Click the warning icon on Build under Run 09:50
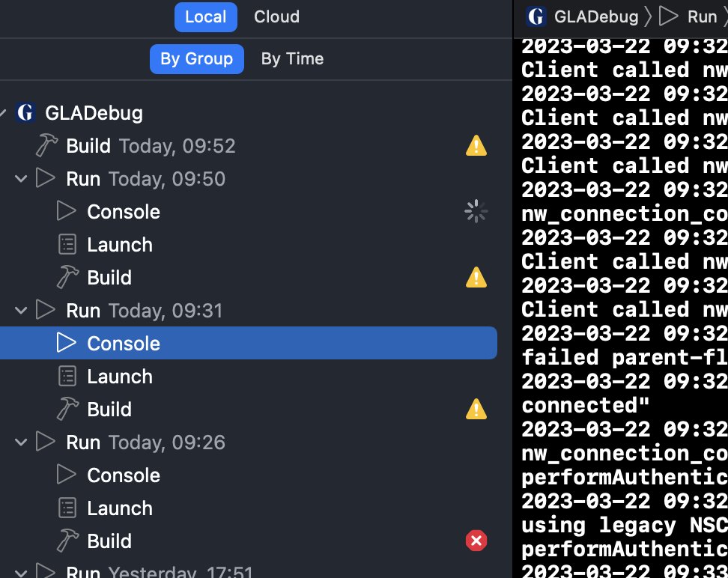This screenshot has height=578, width=728. [x=476, y=277]
